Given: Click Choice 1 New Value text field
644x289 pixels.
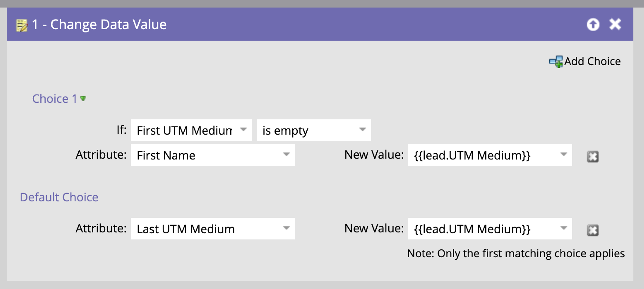Looking at the screenshot, I should coord(483,155).
